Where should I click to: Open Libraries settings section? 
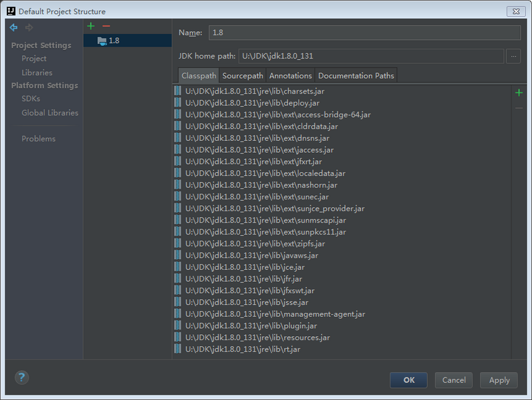(x=37, y=73)
